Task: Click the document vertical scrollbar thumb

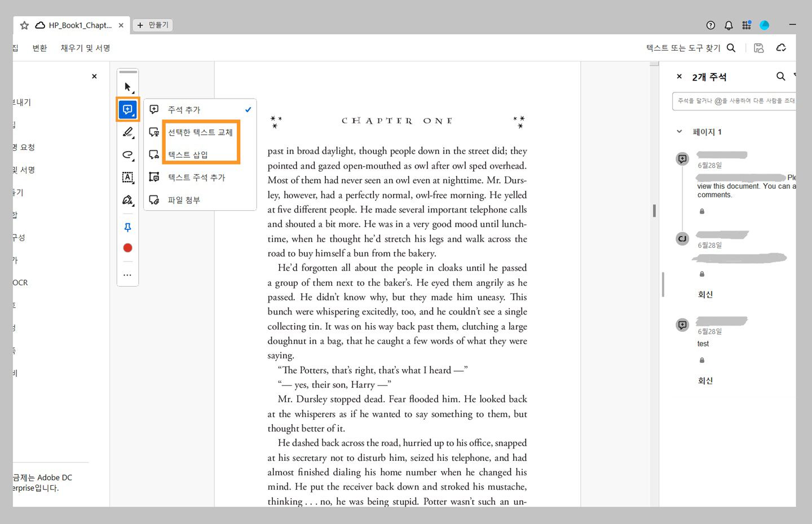Action: tap(654, 211)
